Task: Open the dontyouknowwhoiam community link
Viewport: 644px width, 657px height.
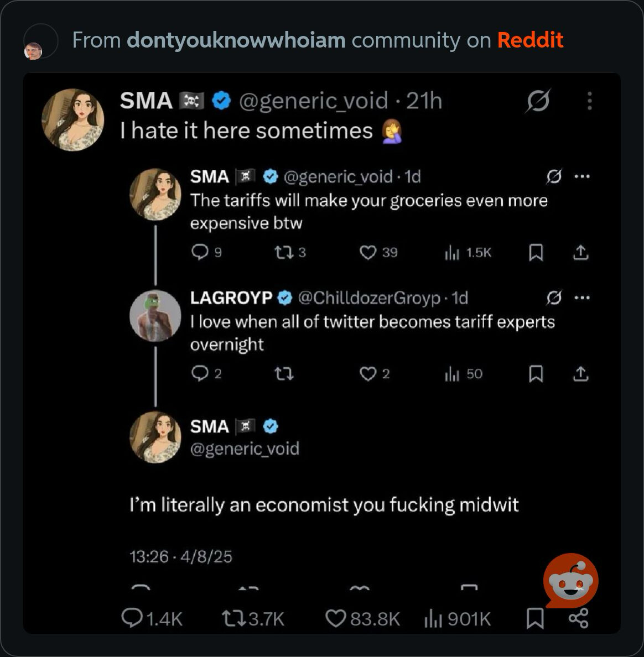Action: [236, 40]
